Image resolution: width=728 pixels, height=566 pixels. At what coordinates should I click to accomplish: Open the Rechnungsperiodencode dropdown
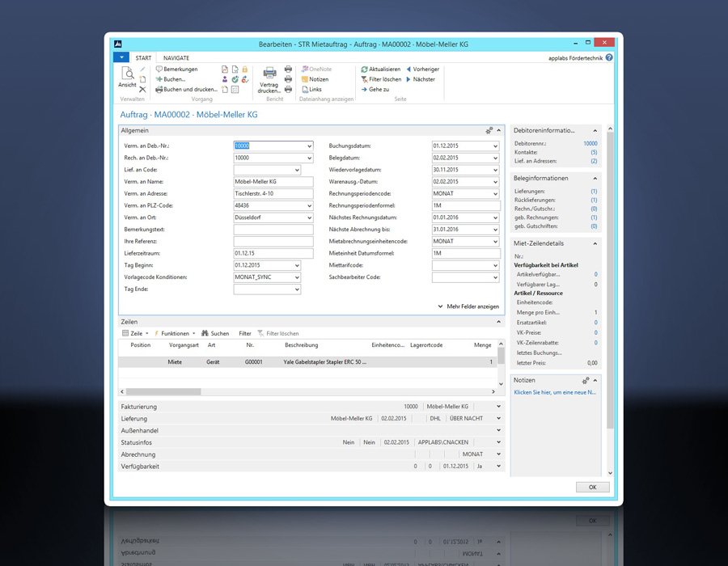pyautogui.click(x=495, y=194)
